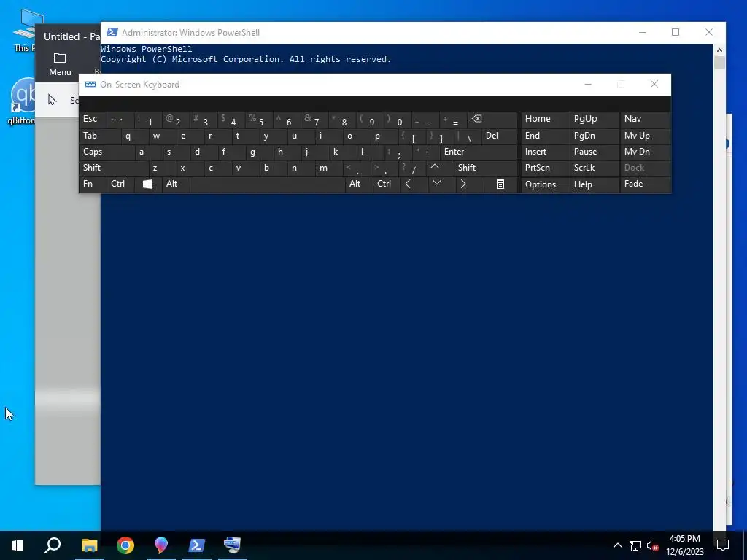
Task: Toggle the ScrLk key
Action: (x=594, y=168)
